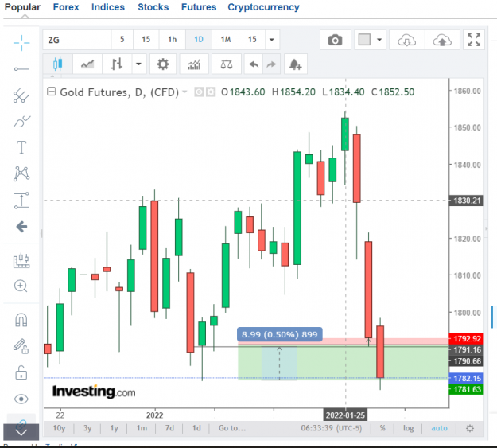Select the first 15 interval button

(146, 40)
